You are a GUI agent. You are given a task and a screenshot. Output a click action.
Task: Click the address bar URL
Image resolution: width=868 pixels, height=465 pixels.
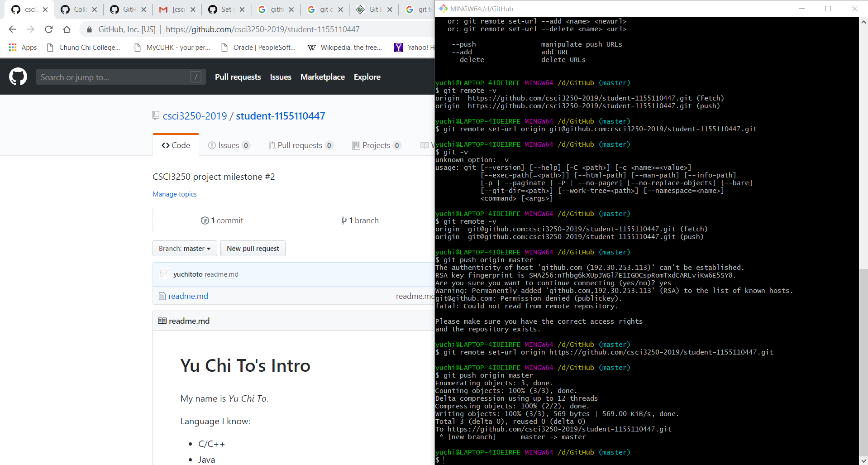(x=262, y=29)
